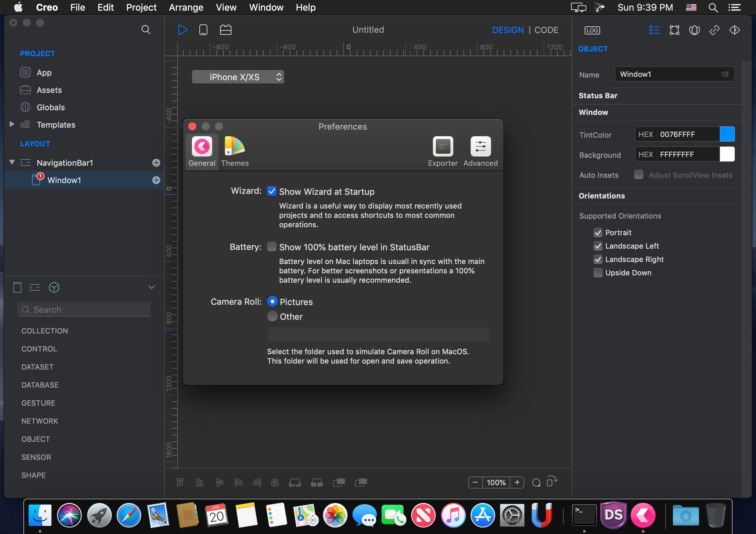Click the white Background color swatch
Screen dimensions: 756x534
point(727,154)
